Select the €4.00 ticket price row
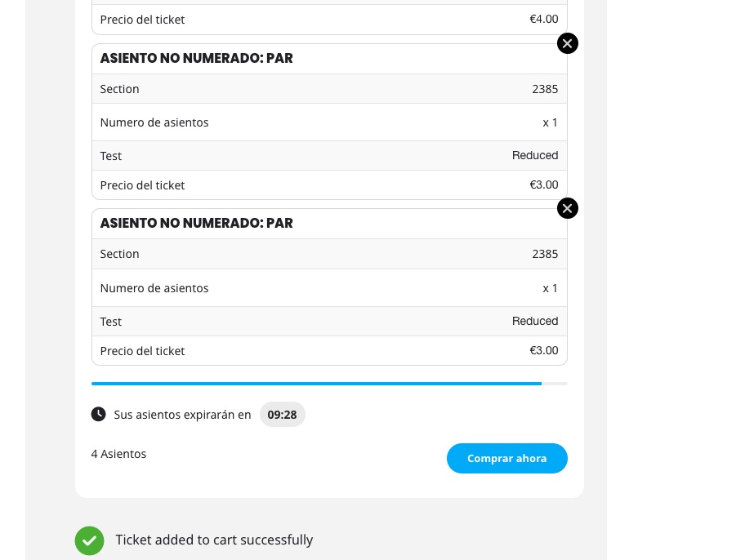 329,19
